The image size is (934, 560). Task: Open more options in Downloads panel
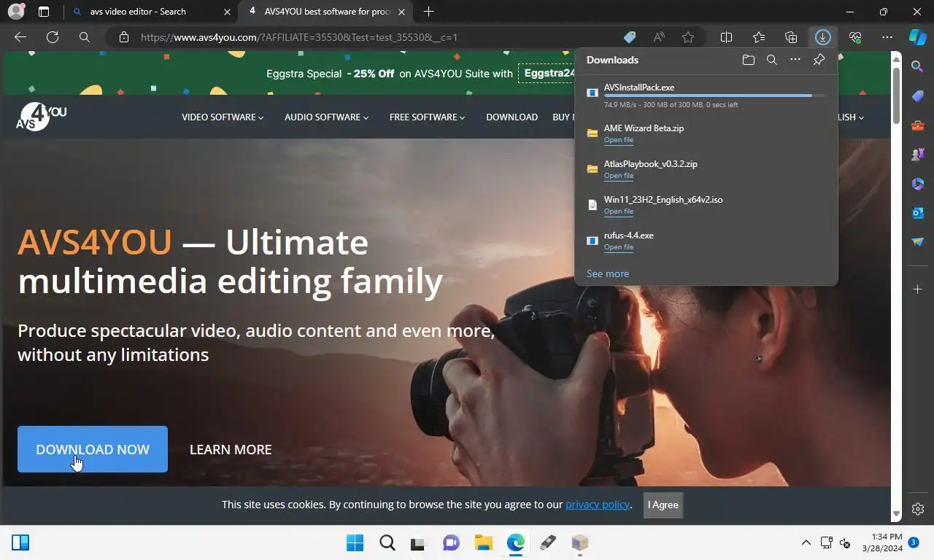795,60
